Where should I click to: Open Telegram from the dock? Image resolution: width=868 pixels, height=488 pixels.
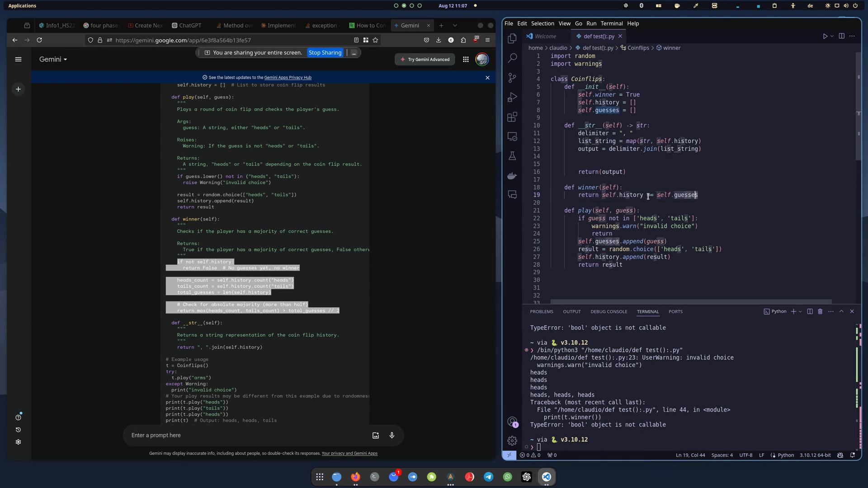488,477
